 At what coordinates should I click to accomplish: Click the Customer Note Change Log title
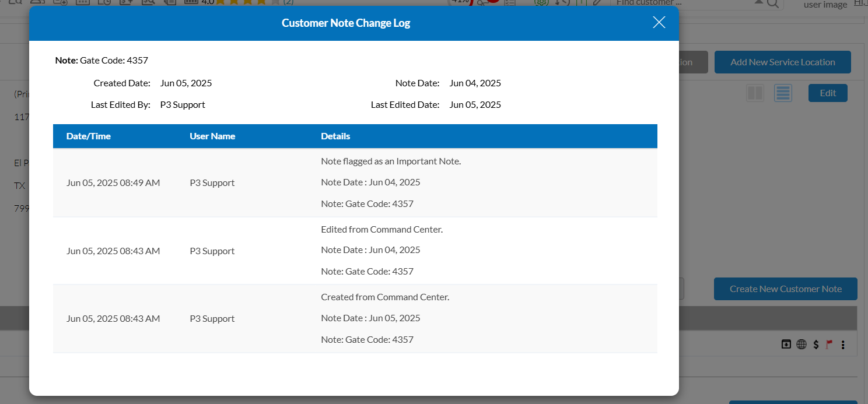[346, 23]
